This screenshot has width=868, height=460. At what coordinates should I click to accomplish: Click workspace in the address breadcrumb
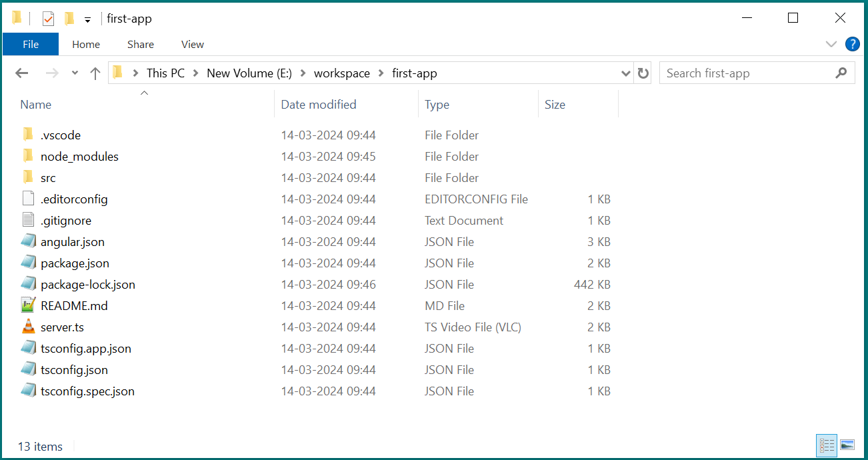click(x=341, y=73)
